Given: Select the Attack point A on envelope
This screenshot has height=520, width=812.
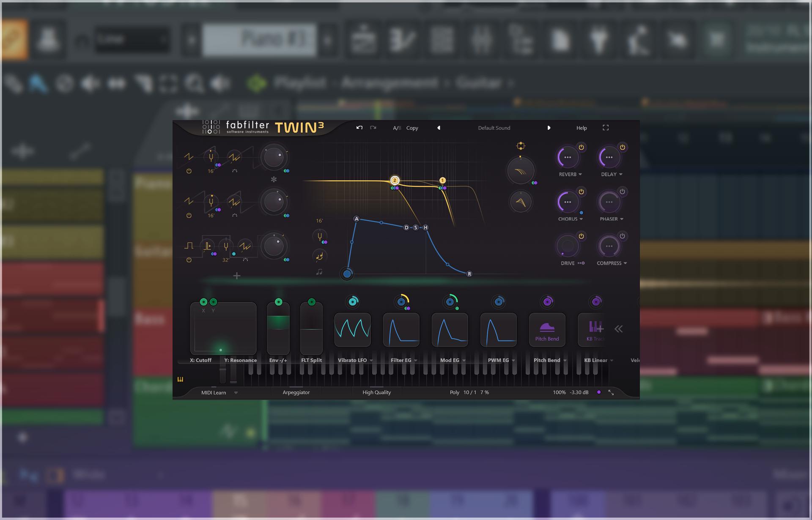Looking at the screenshot, I should point(357,219).
